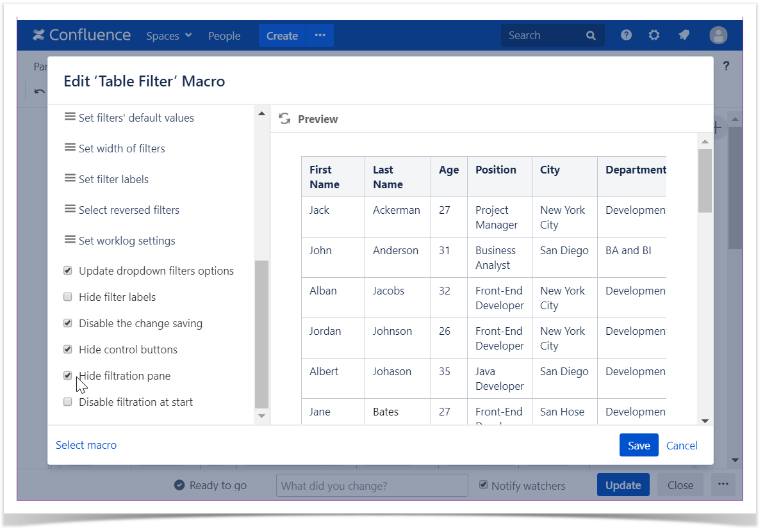The height and width of the screenshot is (532, 765).
Task: Click the search magnifier icon
Action: point(591,36)
